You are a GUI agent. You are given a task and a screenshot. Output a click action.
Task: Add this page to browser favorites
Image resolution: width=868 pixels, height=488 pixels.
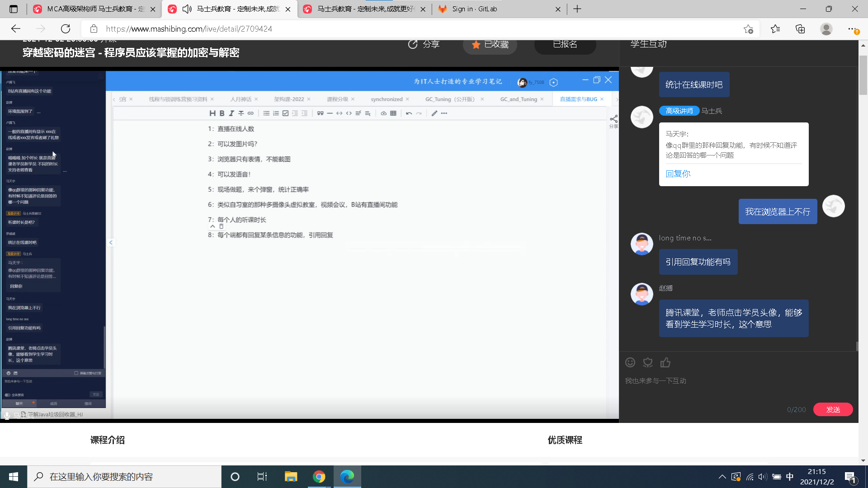[x=748, y=29]
